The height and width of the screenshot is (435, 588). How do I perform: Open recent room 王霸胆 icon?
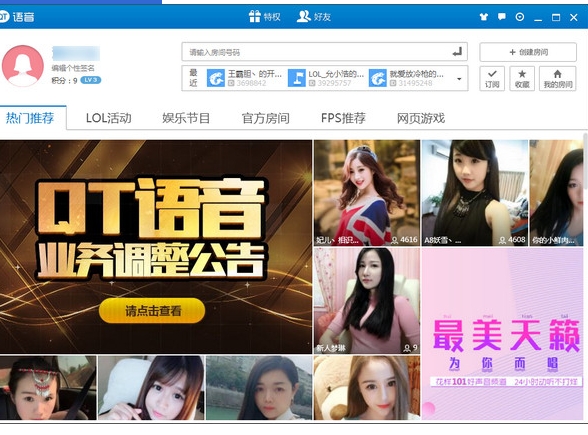216,78
